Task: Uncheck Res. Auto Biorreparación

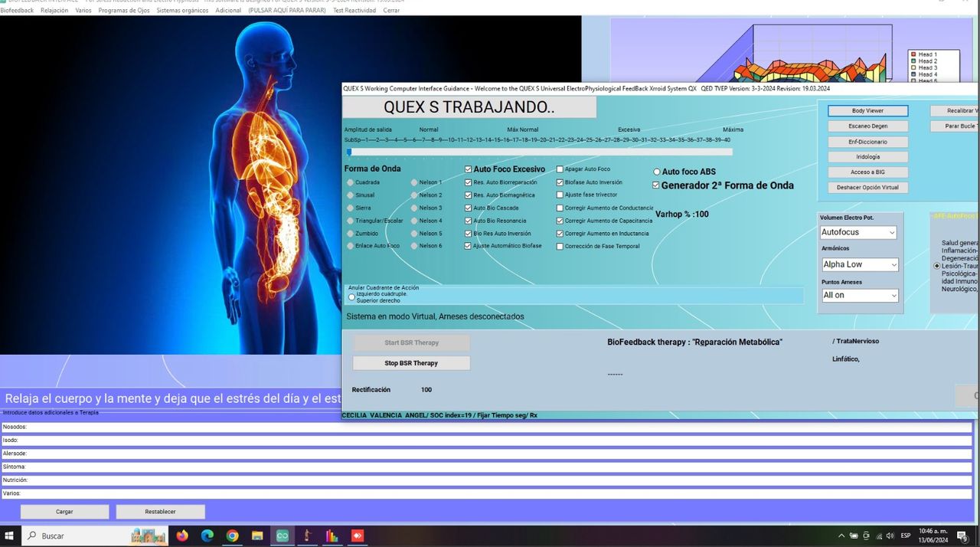Action: point(469,182)
